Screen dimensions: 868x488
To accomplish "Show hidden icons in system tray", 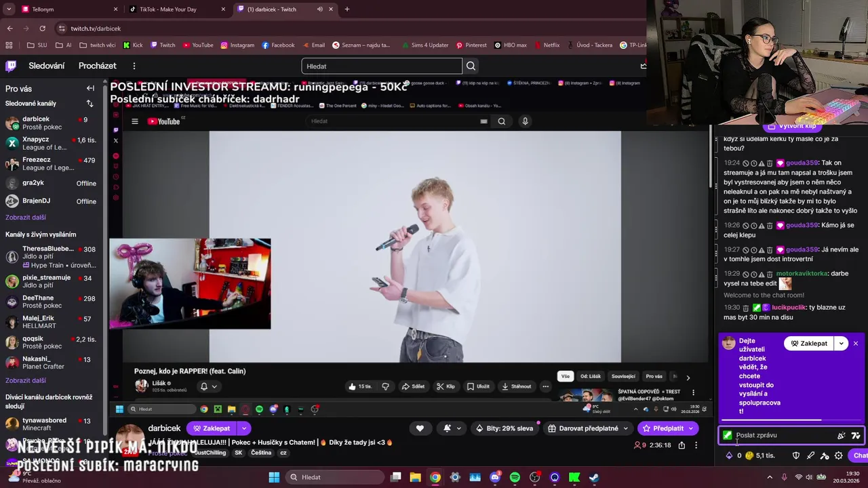I will pyautogui.click(x=769, y=477).
